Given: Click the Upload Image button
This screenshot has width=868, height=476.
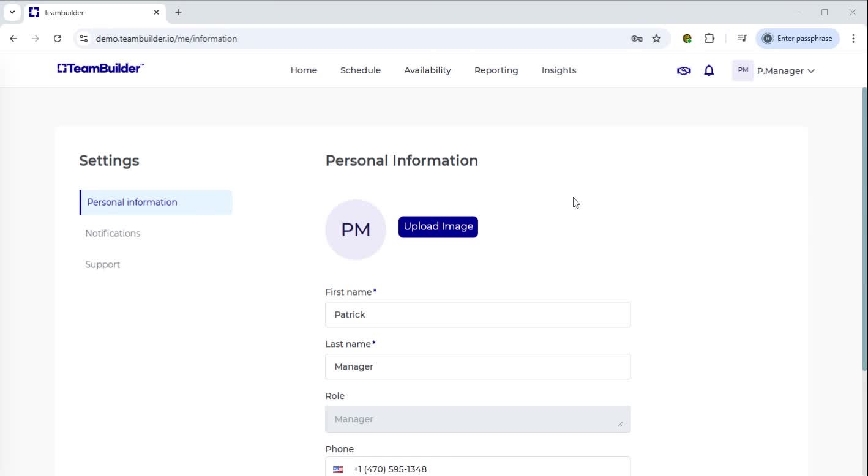Looking at the screenshot, I should (438, 226).
